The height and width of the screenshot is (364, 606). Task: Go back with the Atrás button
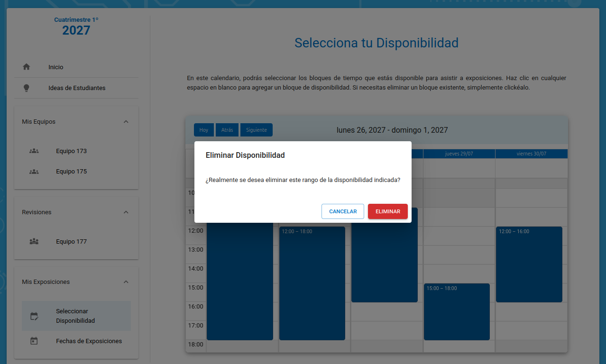(227, 130)
